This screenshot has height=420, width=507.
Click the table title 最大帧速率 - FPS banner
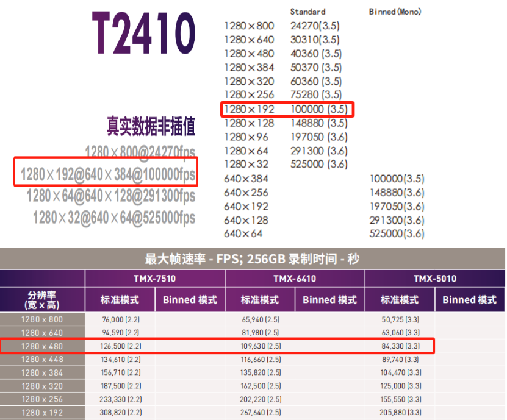[x=252, y=259]
